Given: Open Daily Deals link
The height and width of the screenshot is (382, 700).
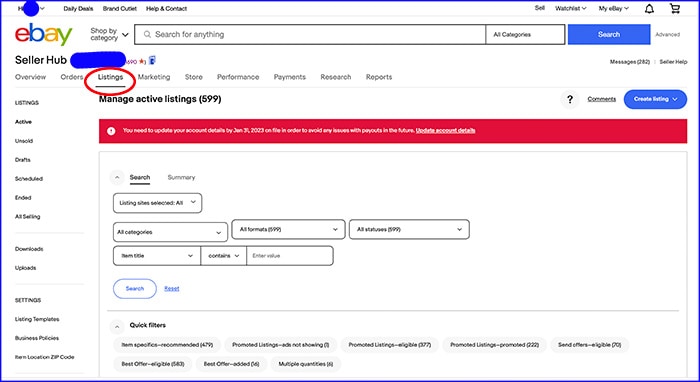Looking at the screenshot, I should tap(78, 8).
